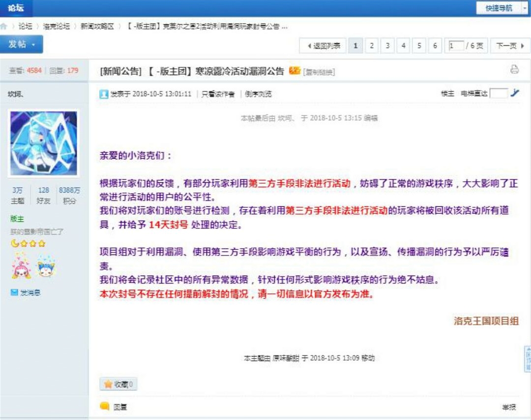Click the star favorite icon 收藏
Screen dimensions: 531x420
108,384
